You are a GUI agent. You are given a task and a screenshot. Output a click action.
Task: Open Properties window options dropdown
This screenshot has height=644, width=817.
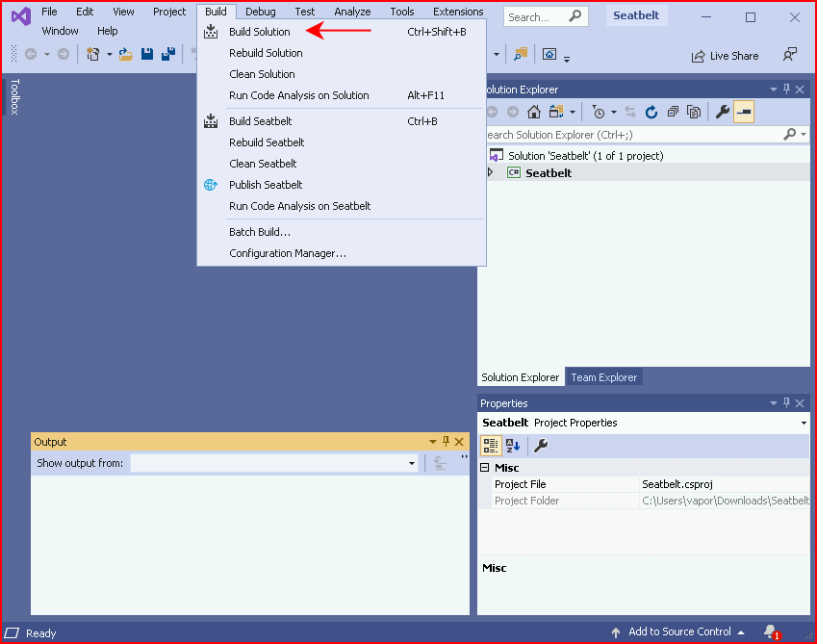coord(774,403)
